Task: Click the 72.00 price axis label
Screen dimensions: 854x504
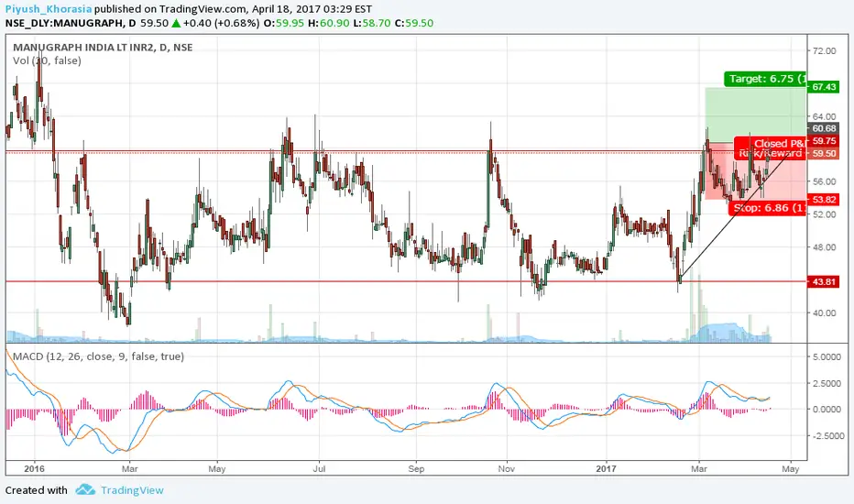Action: (x=824, y=50)
